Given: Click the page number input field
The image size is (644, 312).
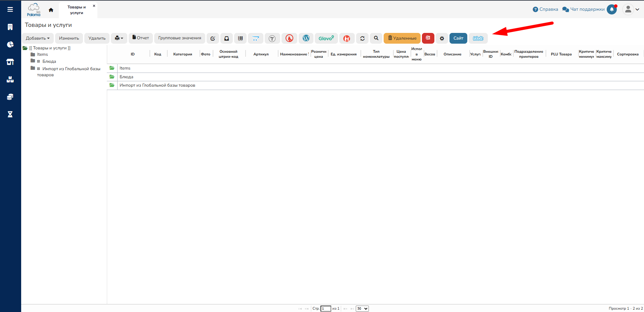Looking at the screenshot, I should 326,308.
